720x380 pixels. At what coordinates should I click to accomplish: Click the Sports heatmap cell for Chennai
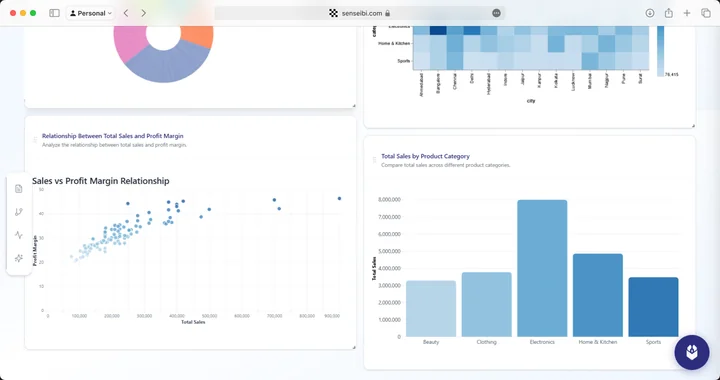(x=455, y=61)
